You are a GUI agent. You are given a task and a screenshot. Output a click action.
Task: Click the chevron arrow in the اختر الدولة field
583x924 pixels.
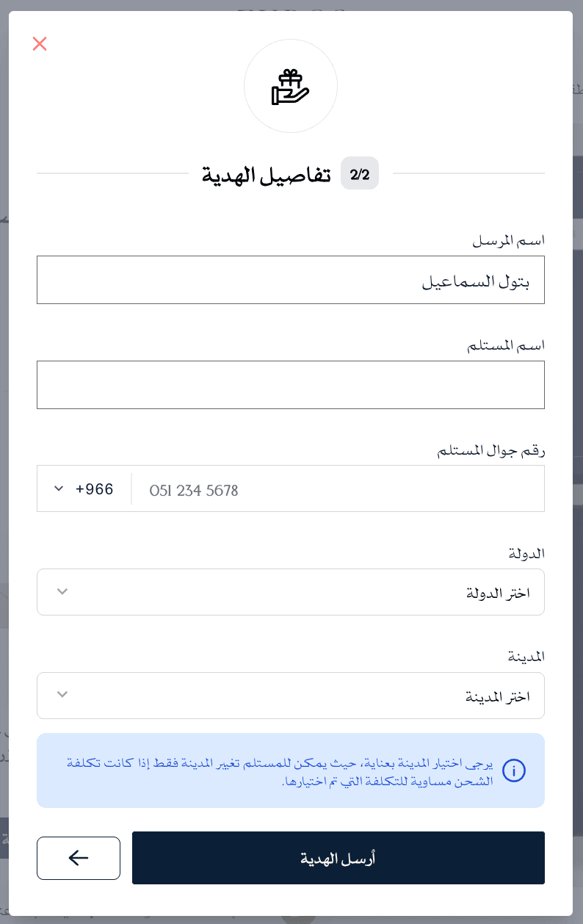click(x=62, y=591)
